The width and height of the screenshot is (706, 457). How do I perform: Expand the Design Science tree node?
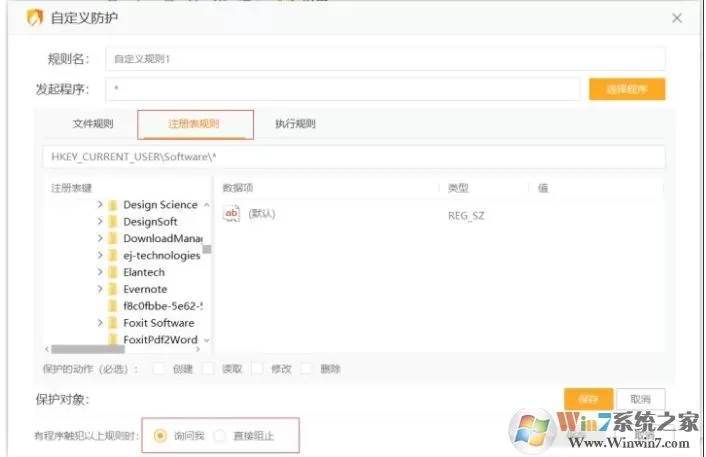(x=100, y=204)
